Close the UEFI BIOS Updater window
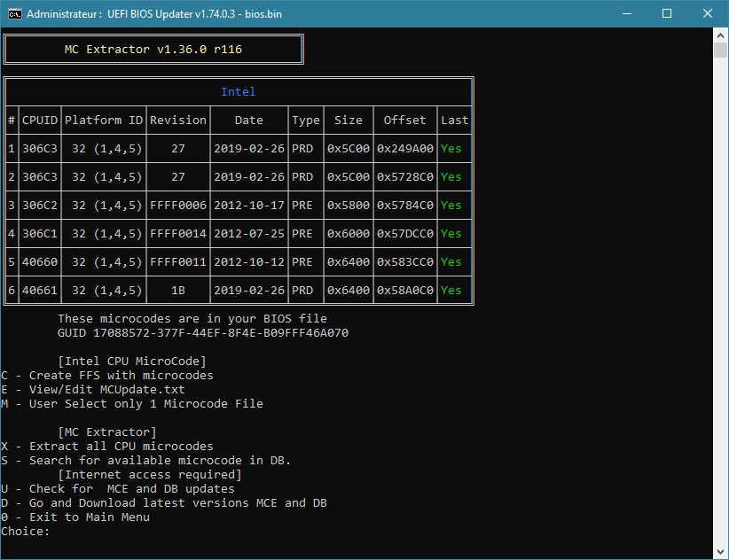Image resolution: width=729 pixels, height=560 pixels. (x=707, y=13)
